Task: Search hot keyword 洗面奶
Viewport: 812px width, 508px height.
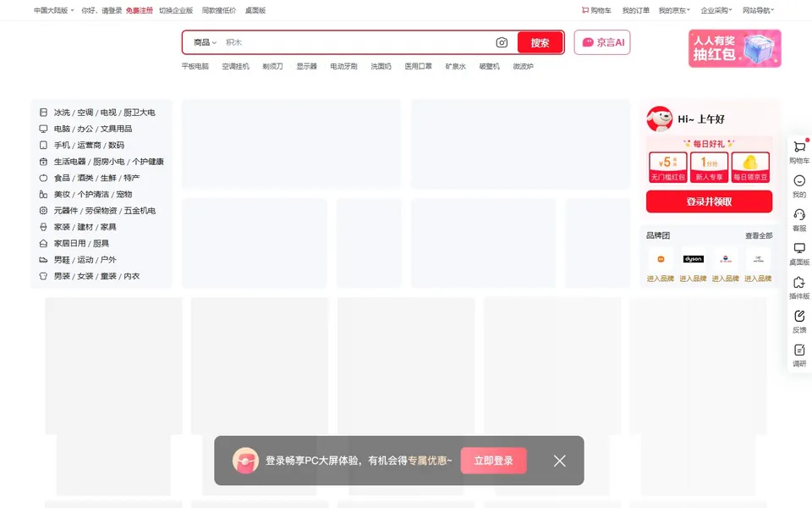Action: coord(381,66)
